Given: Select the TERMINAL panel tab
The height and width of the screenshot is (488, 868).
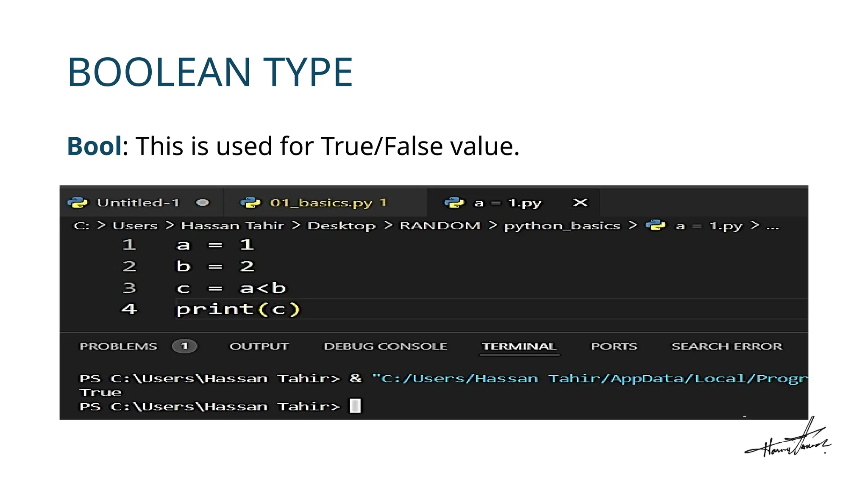Looking at the screenshot, I should pyautogui.click(x=519, y=346).
